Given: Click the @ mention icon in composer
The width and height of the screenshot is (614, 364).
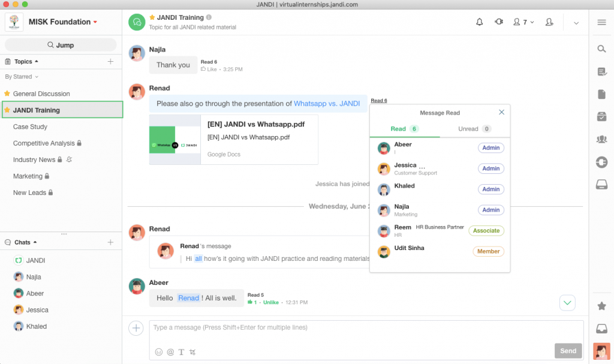Looking at the screenshot, I should coord(170,352).
